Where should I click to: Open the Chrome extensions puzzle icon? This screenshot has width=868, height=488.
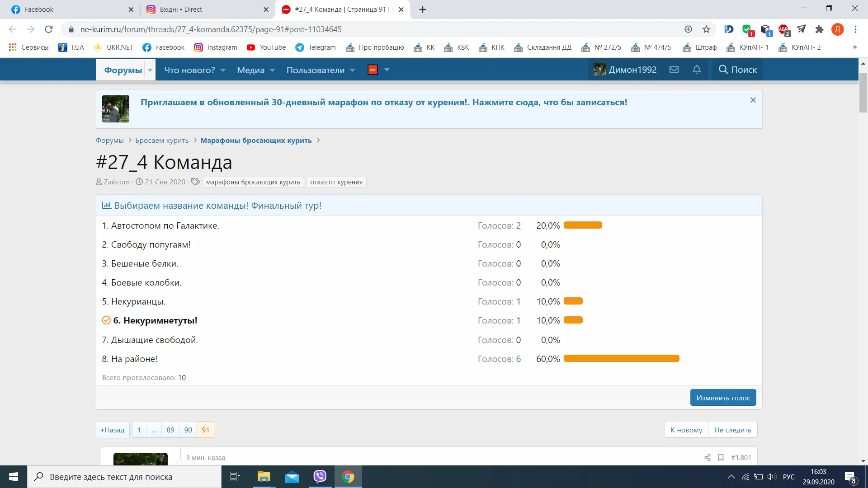coord(820,29)
